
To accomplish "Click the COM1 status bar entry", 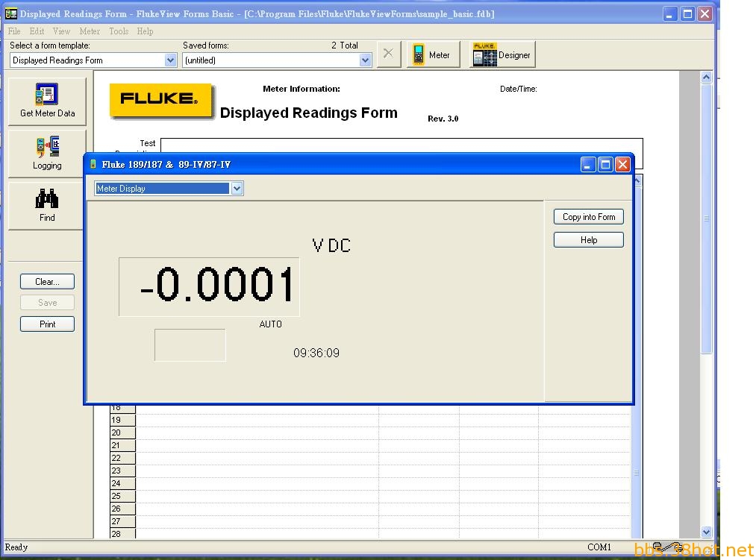I will pyautogui.click(x=599, y=547).
